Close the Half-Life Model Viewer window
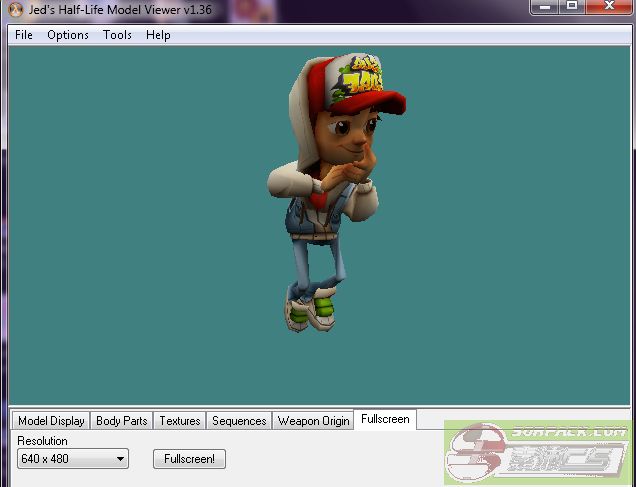The height and width of the screenshot is (487, 636). pyautogui.click(x=609, y=6)
